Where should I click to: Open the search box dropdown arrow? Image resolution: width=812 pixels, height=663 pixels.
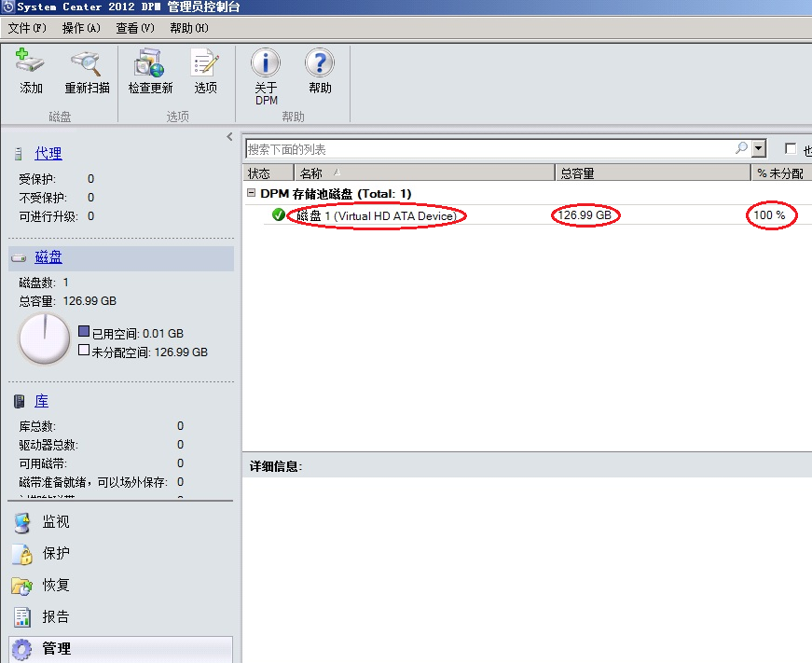click(x=759, y=148)
